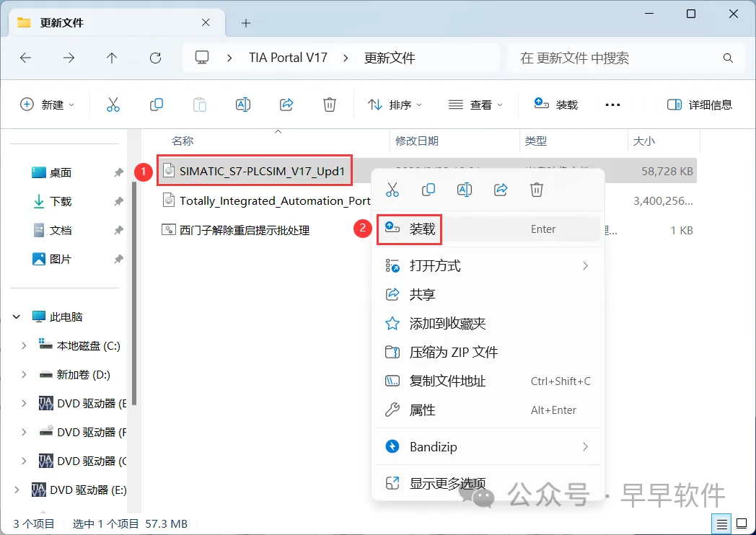Choose 共享 in the context menu

488,294
